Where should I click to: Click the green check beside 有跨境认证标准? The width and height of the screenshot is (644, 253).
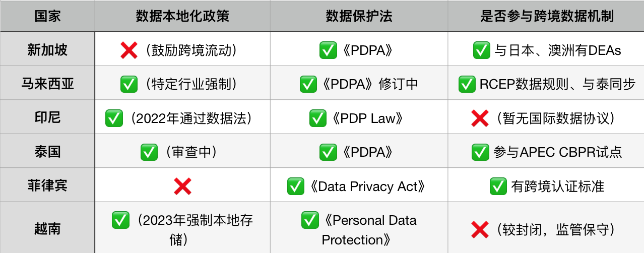[498, 186]
